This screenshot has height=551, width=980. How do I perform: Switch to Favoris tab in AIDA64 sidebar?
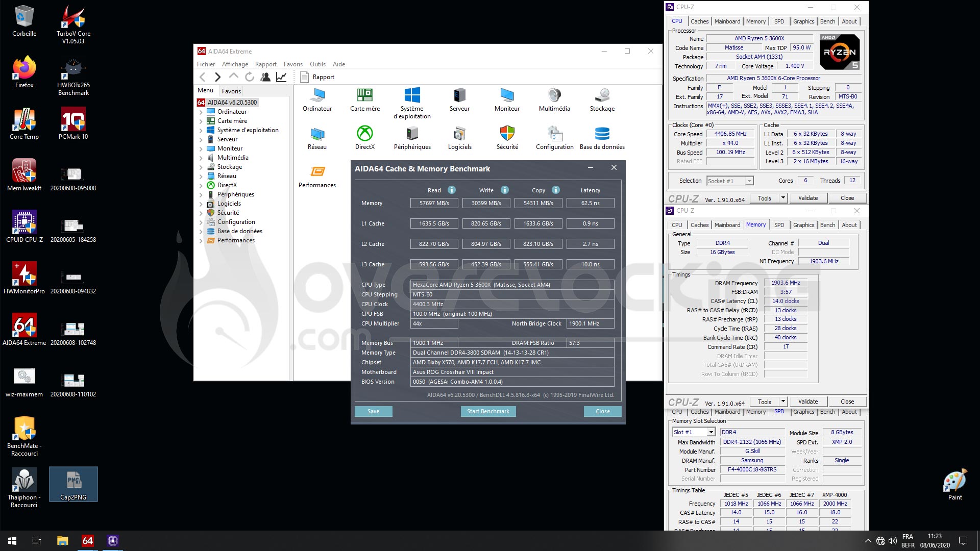pos(231,91)
